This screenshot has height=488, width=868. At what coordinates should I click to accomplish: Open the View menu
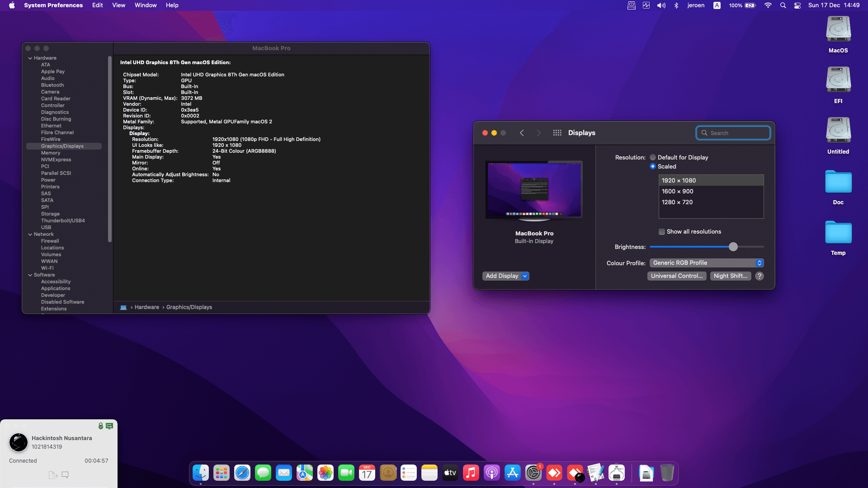(118, 5)
